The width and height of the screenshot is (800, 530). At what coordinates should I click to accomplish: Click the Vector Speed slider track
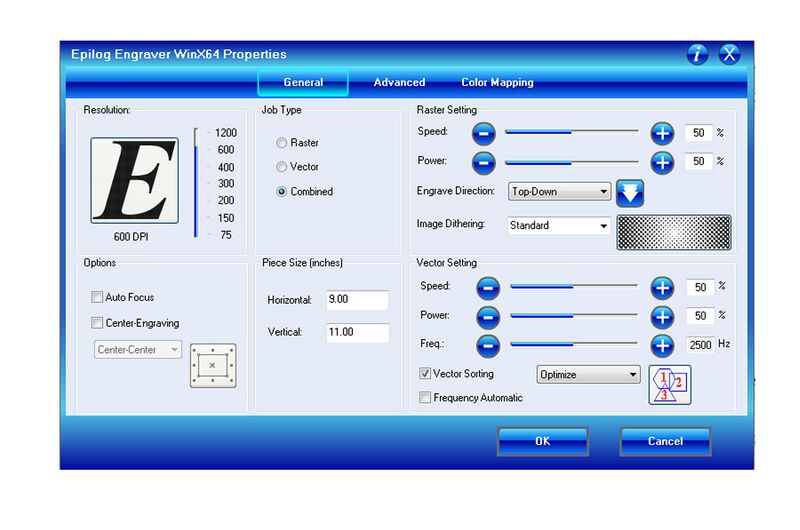coord(574,287)
